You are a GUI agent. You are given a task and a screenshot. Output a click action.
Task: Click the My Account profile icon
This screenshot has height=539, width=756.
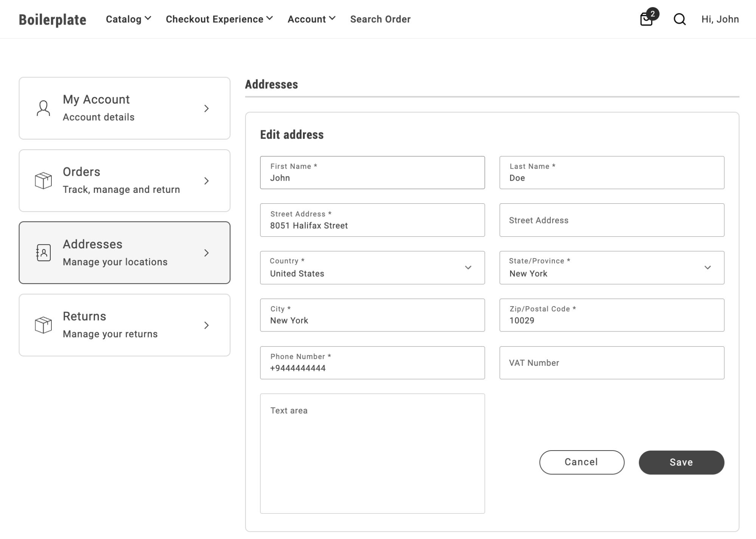[x=43, y=107]
